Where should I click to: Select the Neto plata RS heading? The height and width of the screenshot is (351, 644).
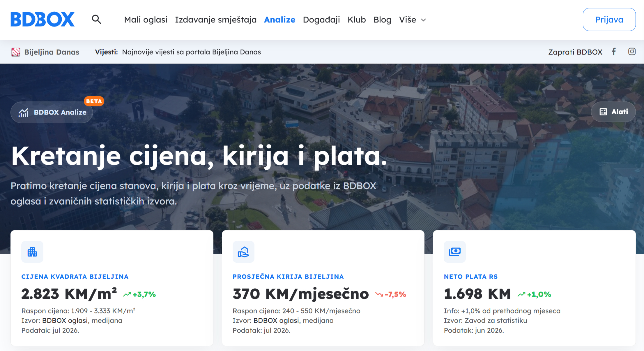click(471, 277)
